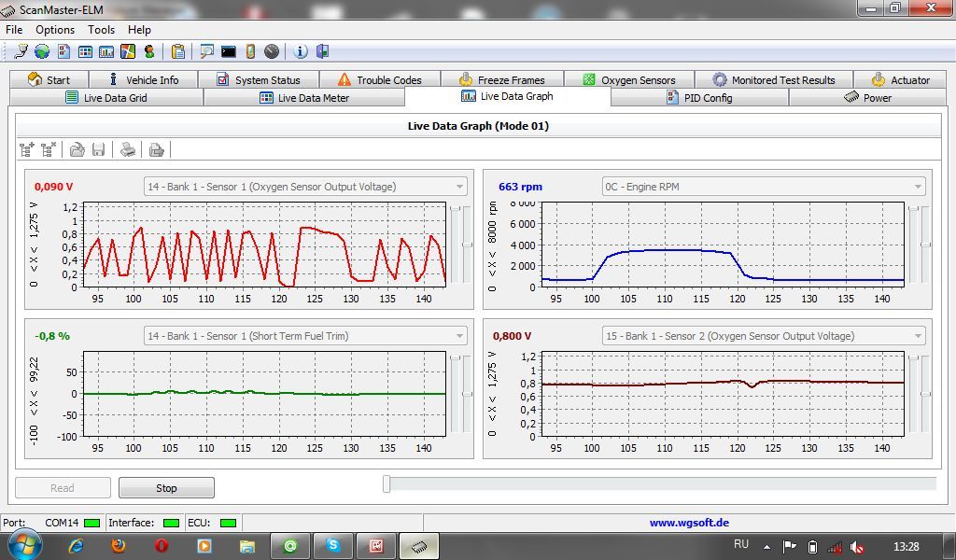This screenshot has width=956, height=560.
Task: Open the 0C - Engine RPM dropdown
Action: click(919, 187)
